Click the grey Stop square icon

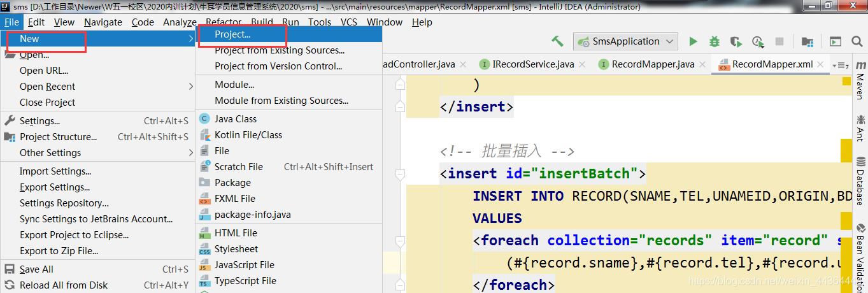779,41
